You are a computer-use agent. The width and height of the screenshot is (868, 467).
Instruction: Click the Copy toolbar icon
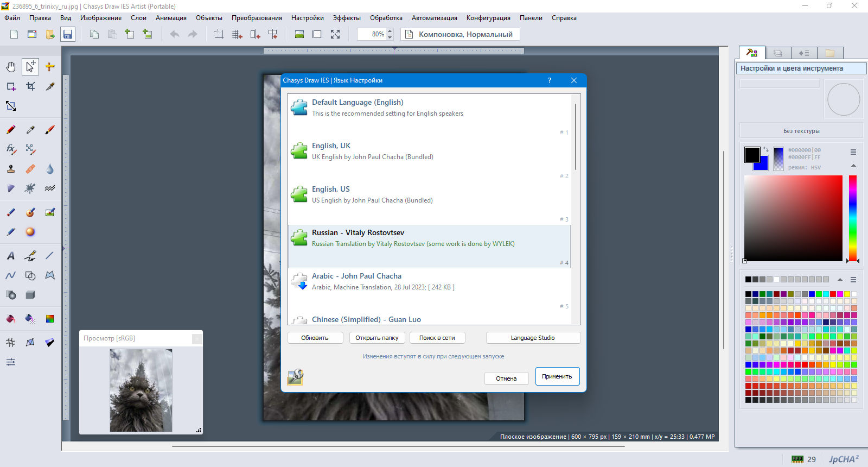tap(94, 34)
